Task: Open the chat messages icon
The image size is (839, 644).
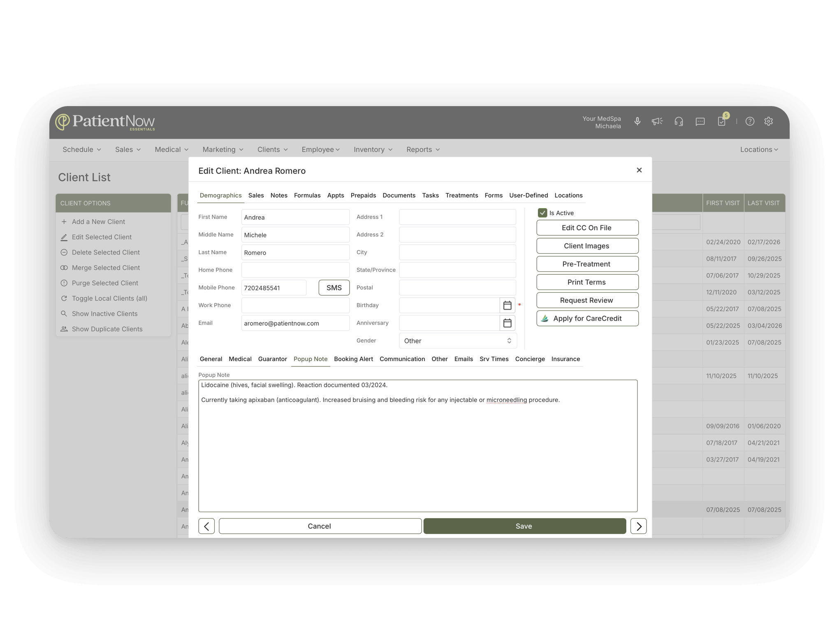Action: coord(700,121)
